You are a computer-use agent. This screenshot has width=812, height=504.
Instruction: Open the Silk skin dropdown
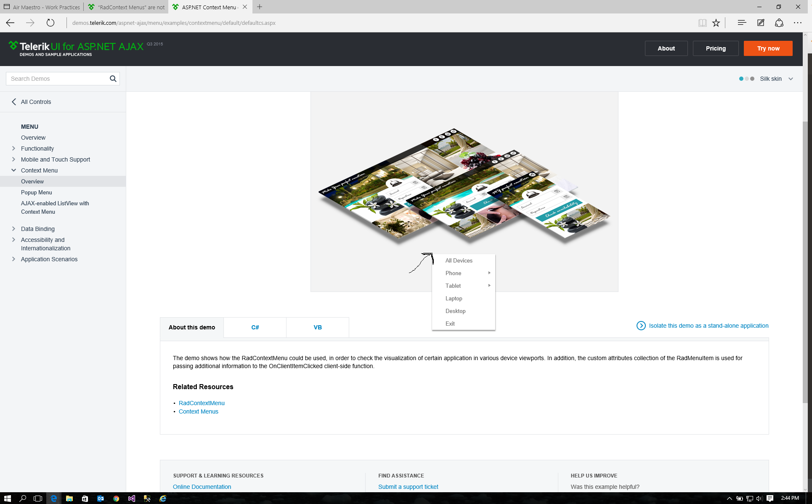(x=791, y=79)
